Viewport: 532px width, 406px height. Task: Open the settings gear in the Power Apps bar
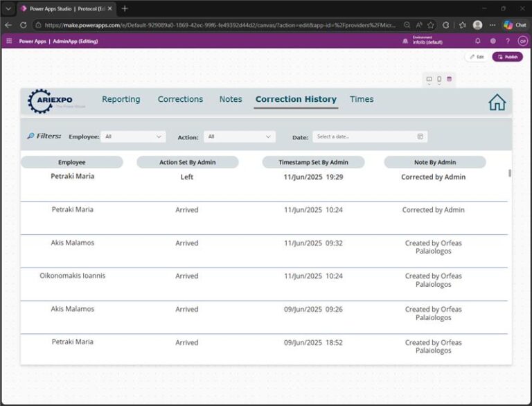point(493,41)
